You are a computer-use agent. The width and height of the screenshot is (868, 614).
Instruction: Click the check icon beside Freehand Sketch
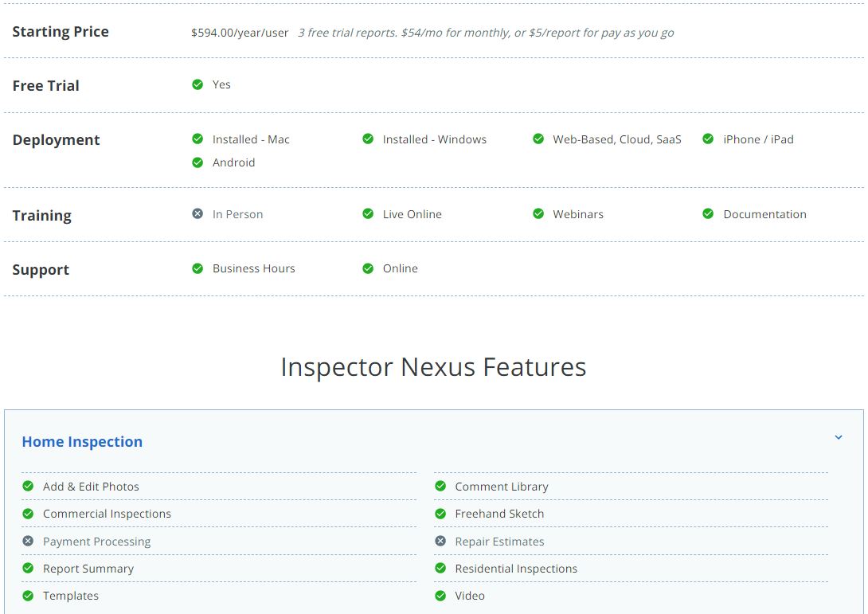(x=440, y=514)
